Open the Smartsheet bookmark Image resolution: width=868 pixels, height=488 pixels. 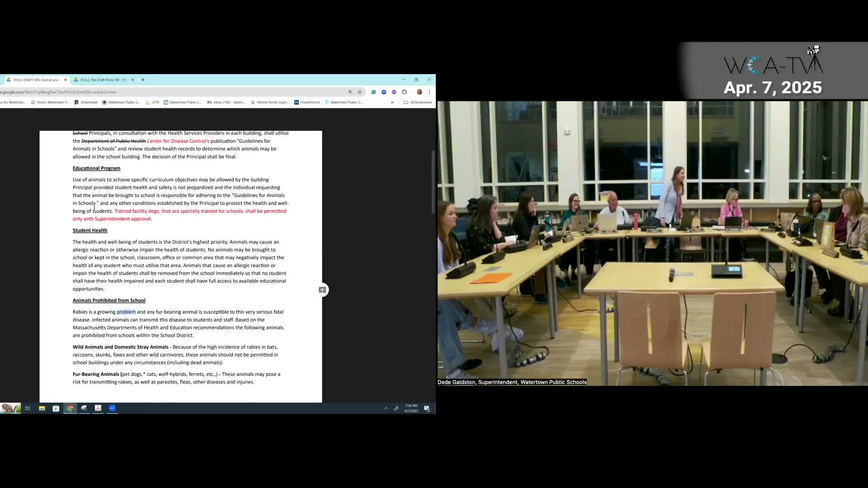[86, 102]
